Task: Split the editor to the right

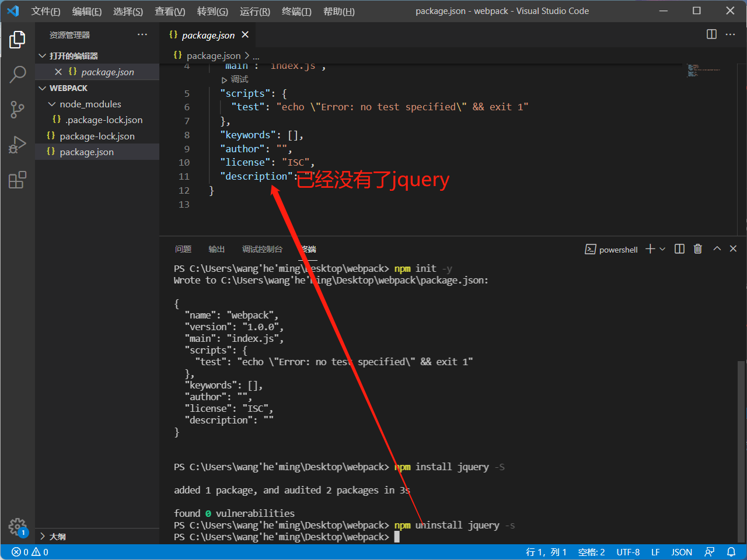Action: (x=711, y=34)
